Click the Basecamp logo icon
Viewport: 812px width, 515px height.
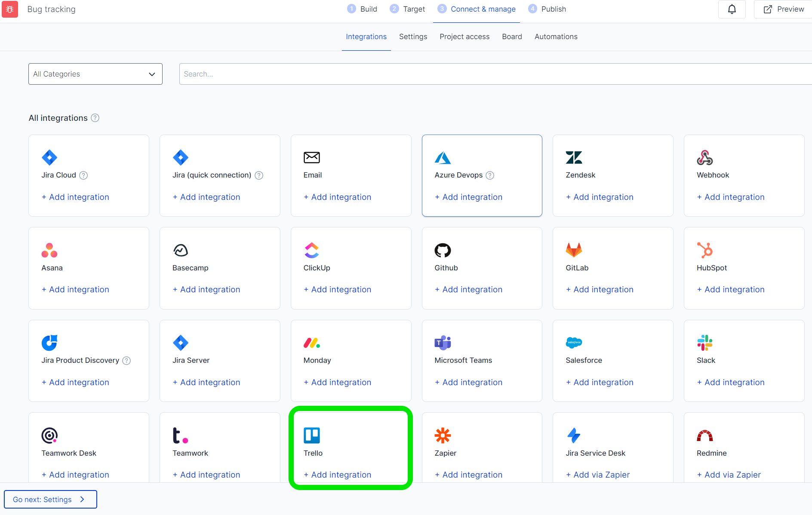tap(181, 250)
